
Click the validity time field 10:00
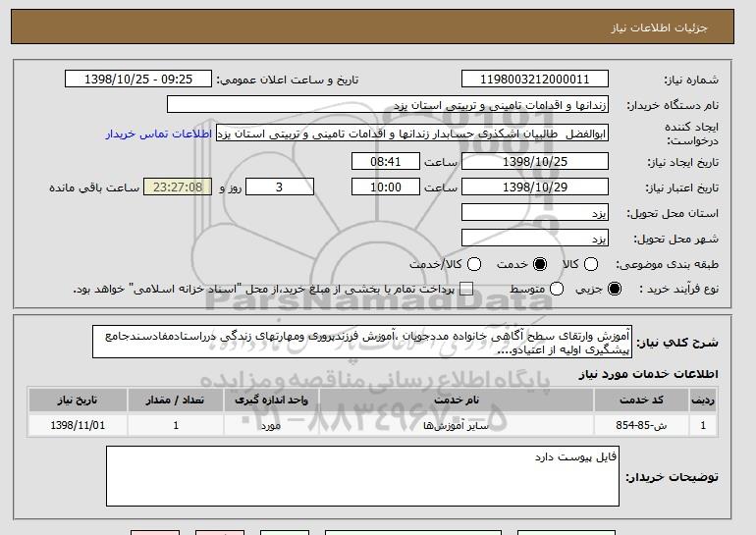tap(385, 187)
